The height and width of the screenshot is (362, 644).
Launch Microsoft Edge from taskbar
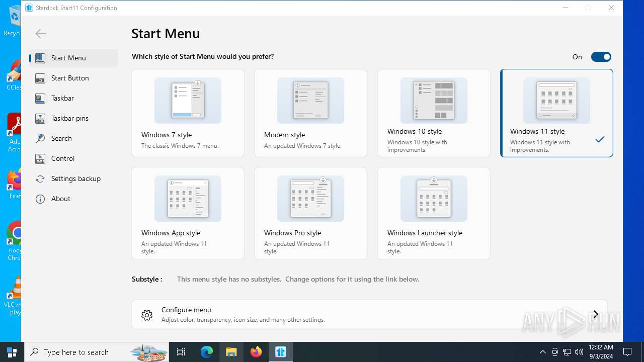coord(207,352)
